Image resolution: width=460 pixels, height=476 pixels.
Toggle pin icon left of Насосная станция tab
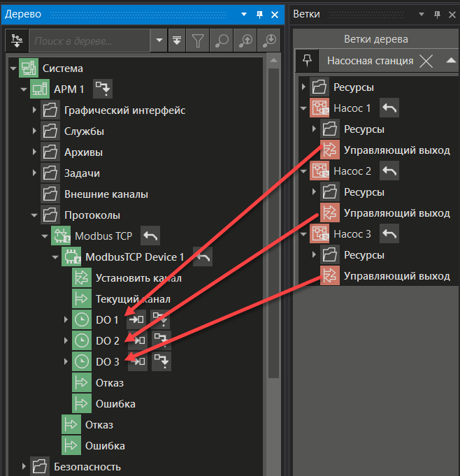pos(306,61)
